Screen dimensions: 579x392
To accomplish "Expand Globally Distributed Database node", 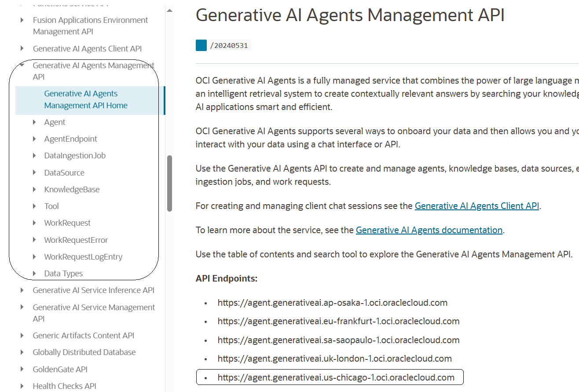I will (22, 352).
